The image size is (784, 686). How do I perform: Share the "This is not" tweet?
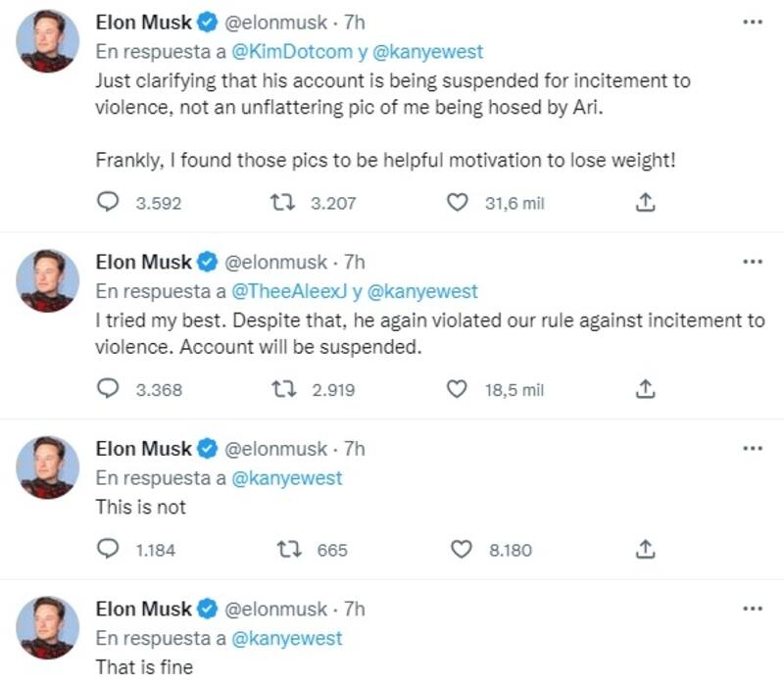(645, 550)
